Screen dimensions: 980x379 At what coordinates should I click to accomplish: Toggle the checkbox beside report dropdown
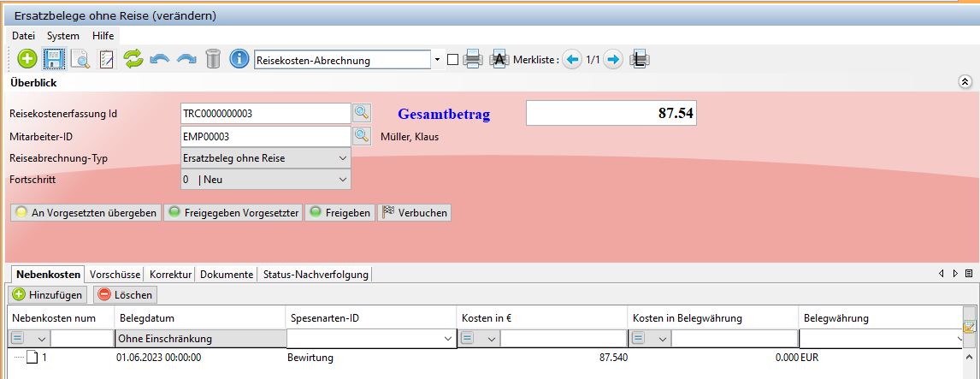(x=453, y=60)
